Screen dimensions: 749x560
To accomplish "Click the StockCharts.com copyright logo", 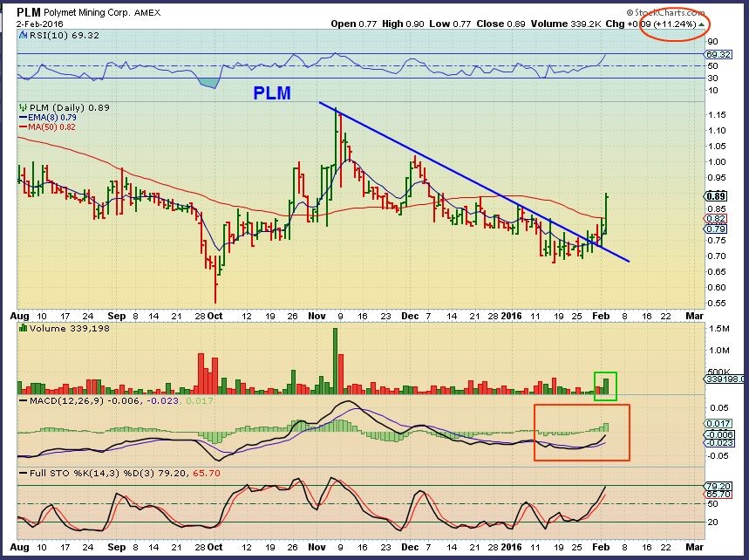I will tap(665, 12).
